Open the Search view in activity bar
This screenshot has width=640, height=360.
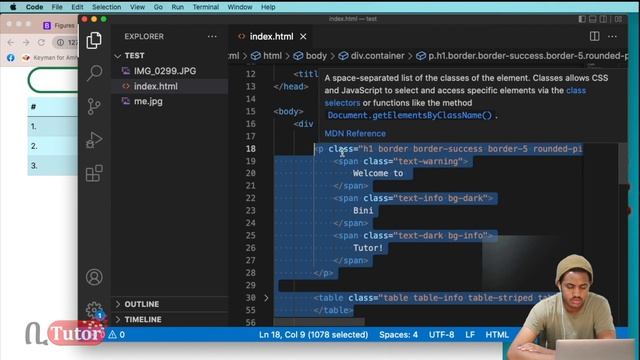(94, 73)
